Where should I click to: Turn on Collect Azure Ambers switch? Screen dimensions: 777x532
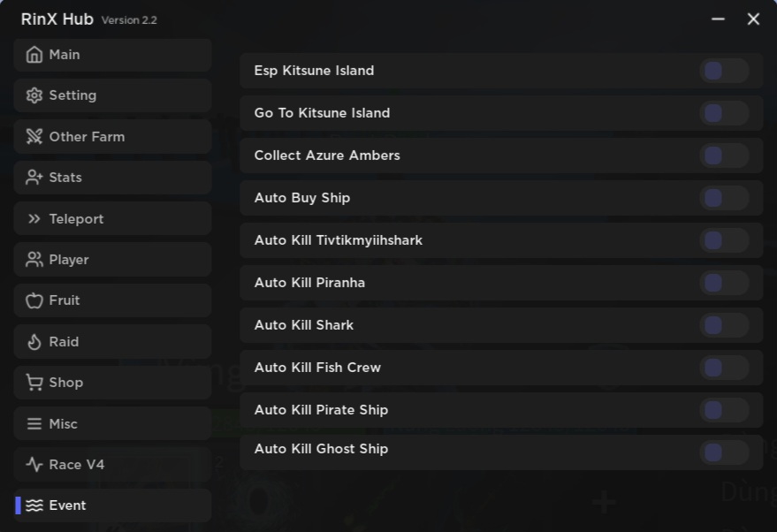[x=723, y=156]
